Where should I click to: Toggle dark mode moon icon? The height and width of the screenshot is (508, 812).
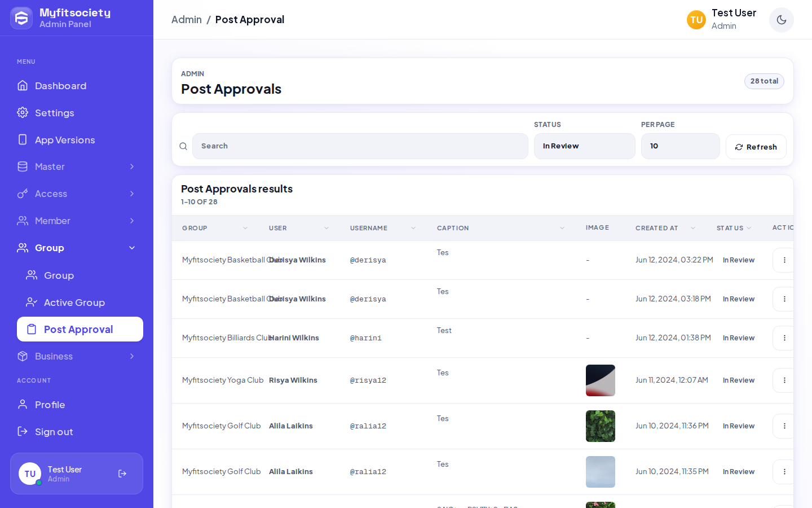coord(782,20)
